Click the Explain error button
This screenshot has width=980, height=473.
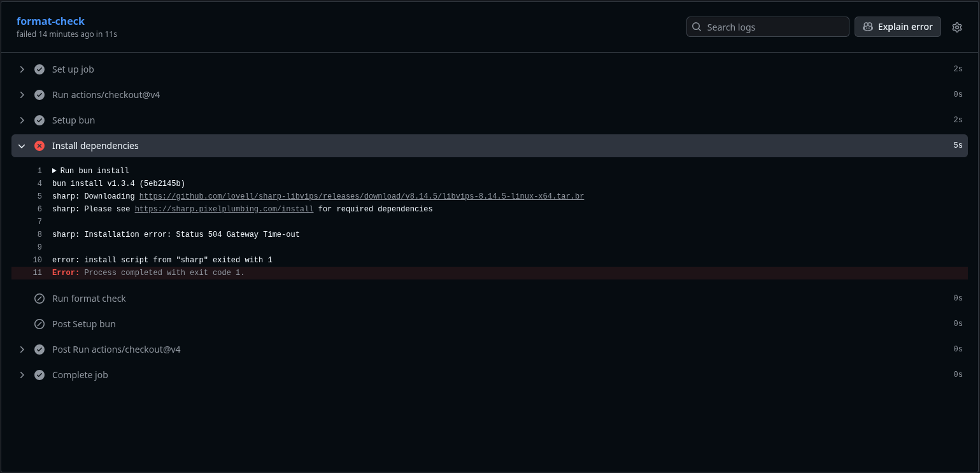tap(898, 26)
